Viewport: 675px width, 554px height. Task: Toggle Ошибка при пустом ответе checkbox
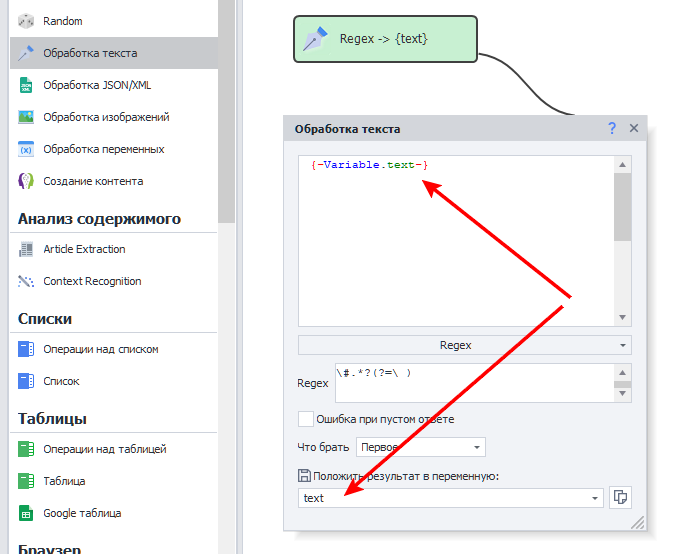tap(306, 419)
